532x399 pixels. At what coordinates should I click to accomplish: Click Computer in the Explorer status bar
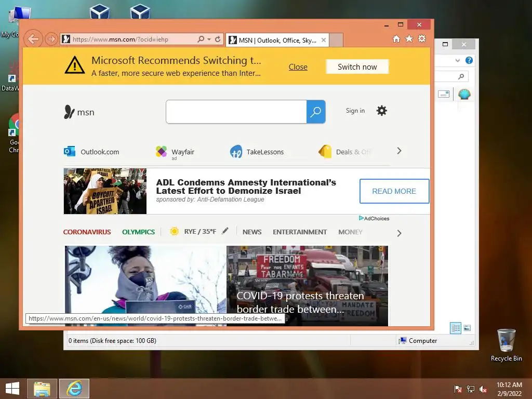click(x=418, y=341)
